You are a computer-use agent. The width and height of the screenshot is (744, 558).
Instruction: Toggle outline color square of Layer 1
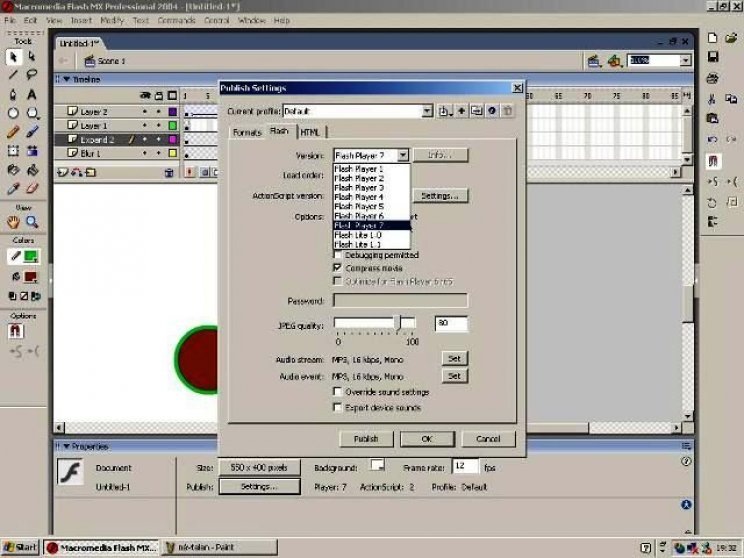[x=173, y=126]
